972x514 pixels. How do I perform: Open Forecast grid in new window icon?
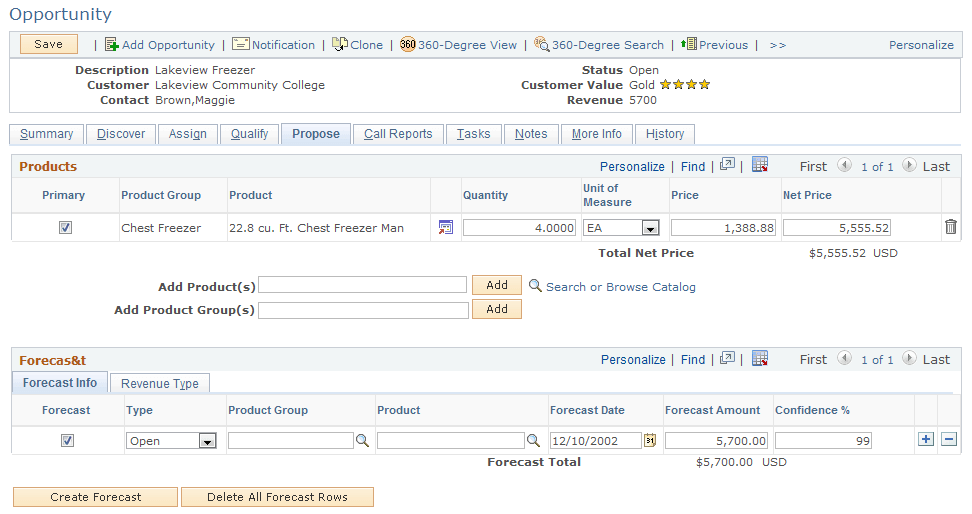pyautogui.click(x=727, y=358)
